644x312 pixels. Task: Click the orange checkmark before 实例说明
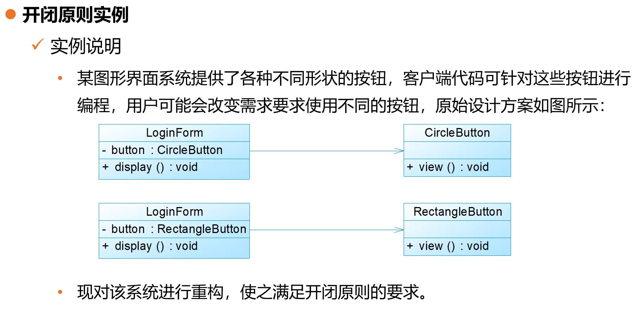click(x=37, y=45)
